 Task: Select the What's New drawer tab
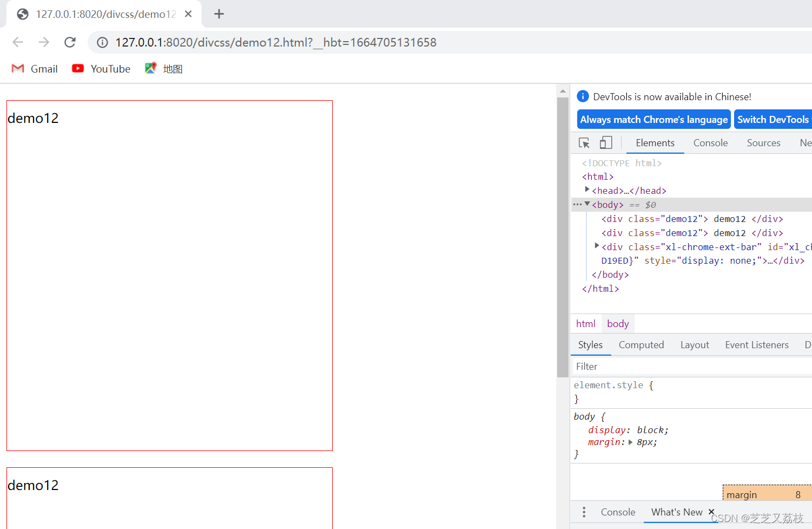(x=677, y=512)
